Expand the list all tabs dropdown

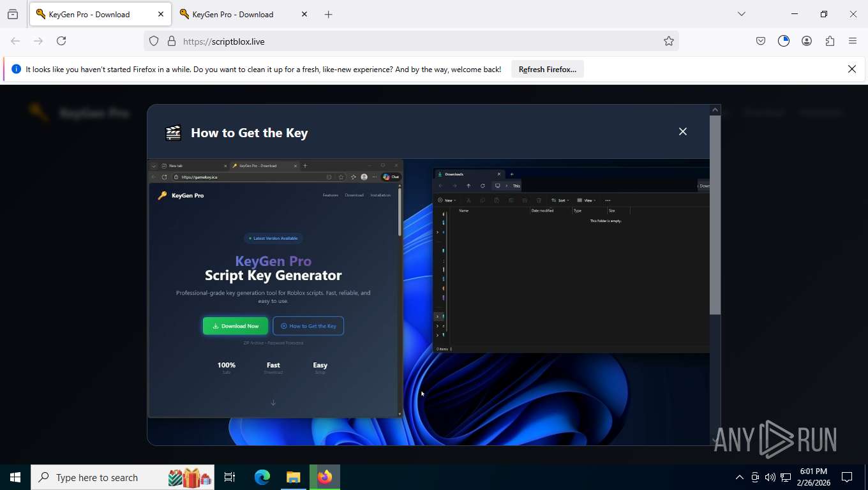click(742, 14)
